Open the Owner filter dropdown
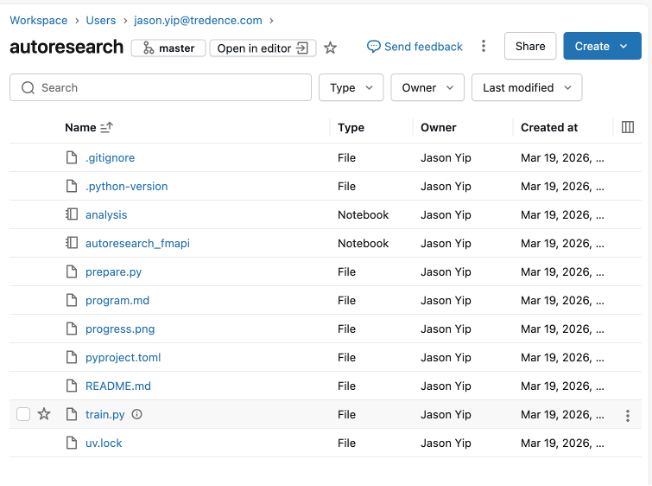The height and width of the screenshot is (486, 652). point(427,88)
